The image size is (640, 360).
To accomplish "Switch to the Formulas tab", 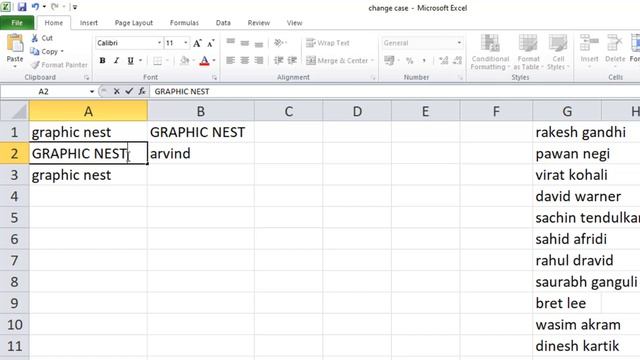I will pos(184,23).
